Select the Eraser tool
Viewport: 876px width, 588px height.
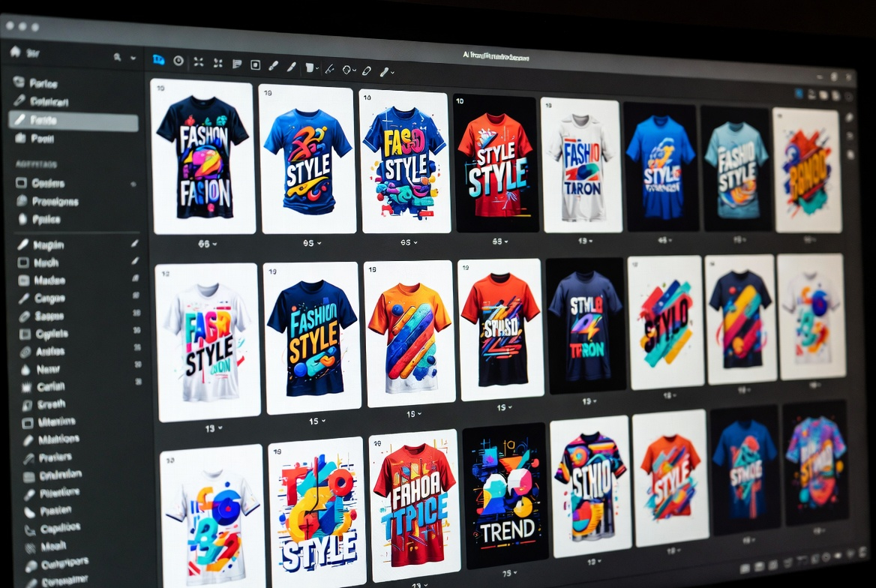coord(367,70)
